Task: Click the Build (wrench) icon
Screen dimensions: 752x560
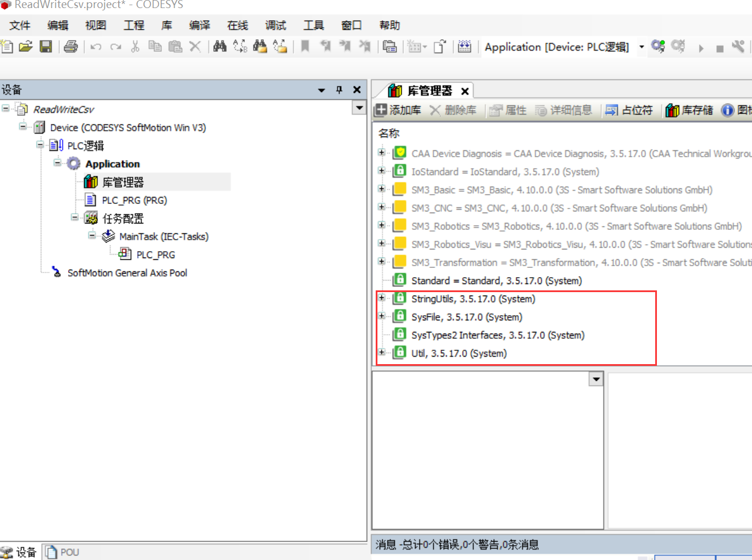Action: pyautogui.click(x=738, y=47)
